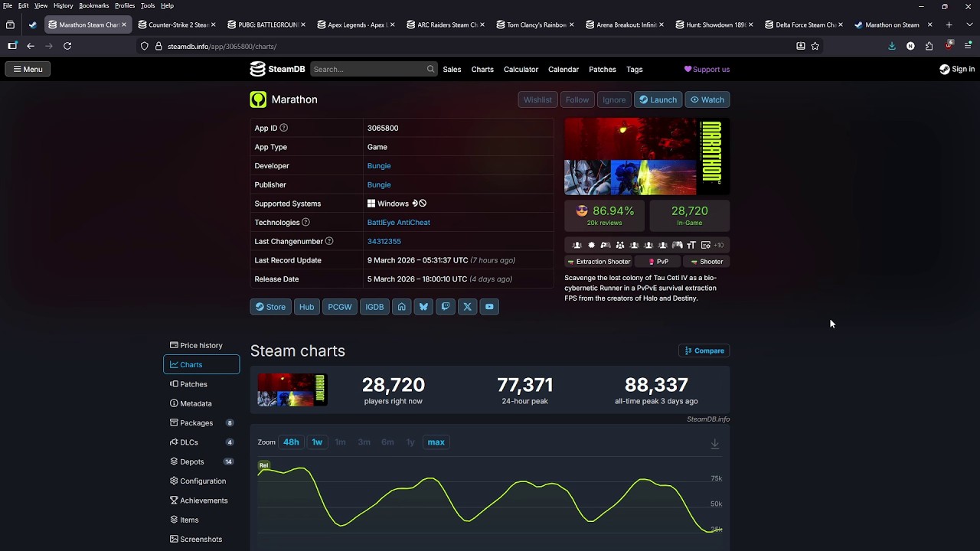Image resolution: width=980 pixels, height=551 pixels.
Task: Open the Extraction Shooter tag
Action: 599,262
